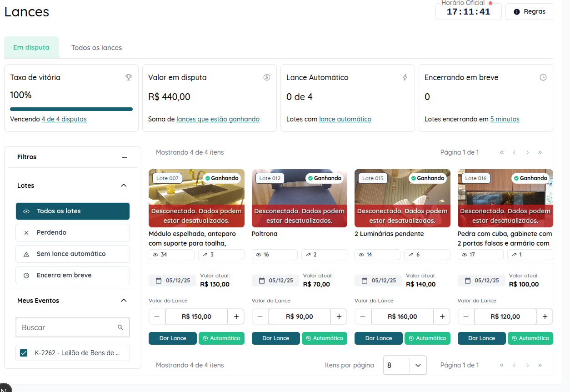Decrease bid value on Lote 016

tap(466, 317)
